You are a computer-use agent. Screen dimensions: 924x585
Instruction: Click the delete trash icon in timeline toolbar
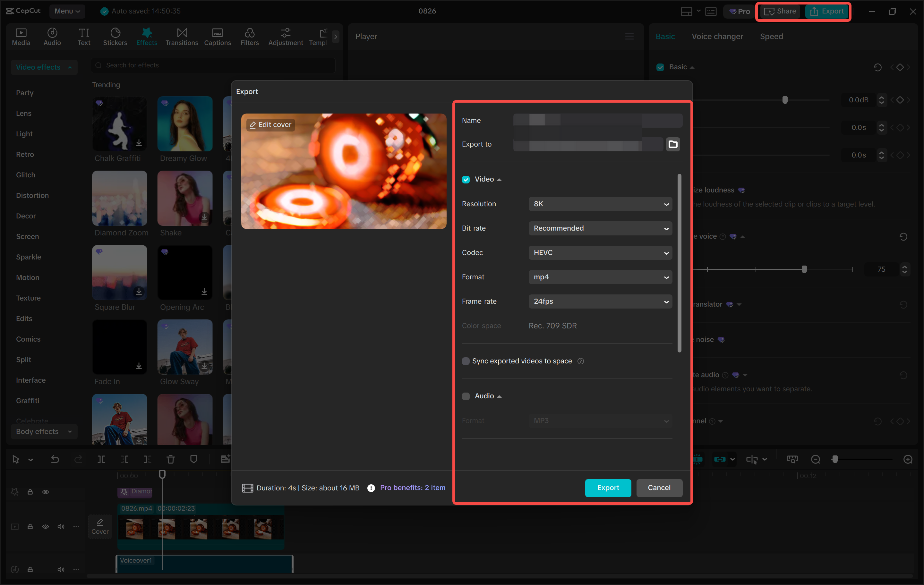tap(171, 459)
